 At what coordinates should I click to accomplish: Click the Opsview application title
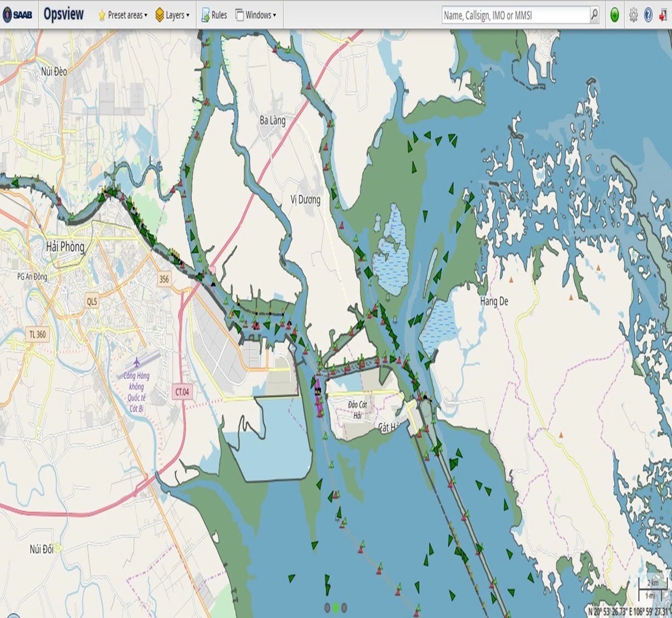coord(64,15)
